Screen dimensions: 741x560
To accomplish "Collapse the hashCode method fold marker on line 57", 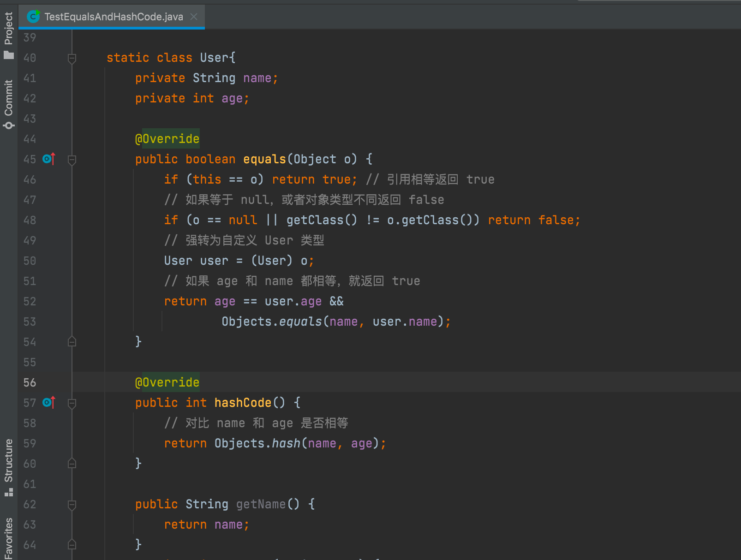I will pos(72,403).
